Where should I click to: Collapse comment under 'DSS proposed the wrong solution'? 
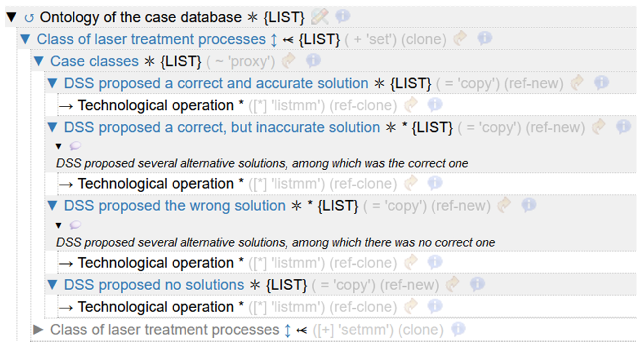coord(59,225)
